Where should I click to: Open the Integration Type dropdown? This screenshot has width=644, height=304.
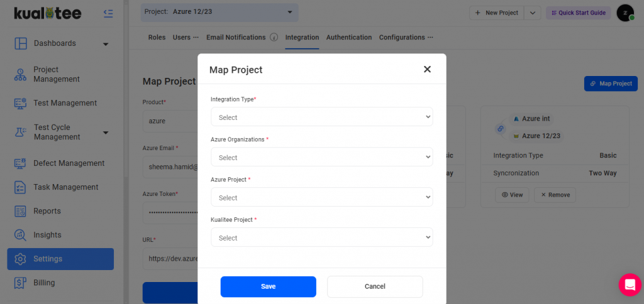pyautogui.click(x=322, y=117)
